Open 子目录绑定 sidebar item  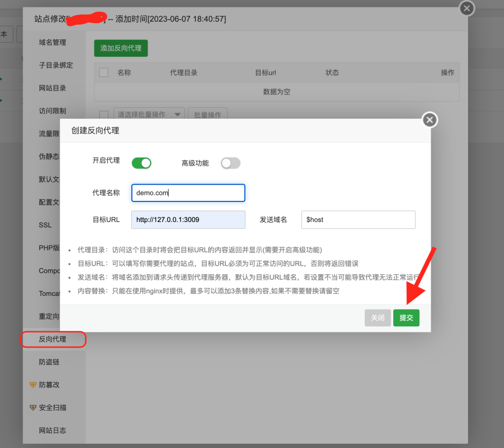(56, 65)
